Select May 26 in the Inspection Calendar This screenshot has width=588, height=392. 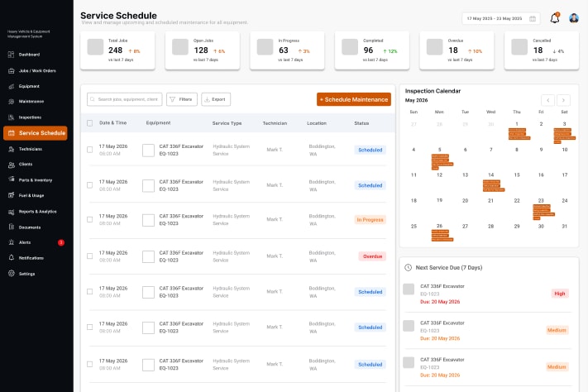(439, 226)
